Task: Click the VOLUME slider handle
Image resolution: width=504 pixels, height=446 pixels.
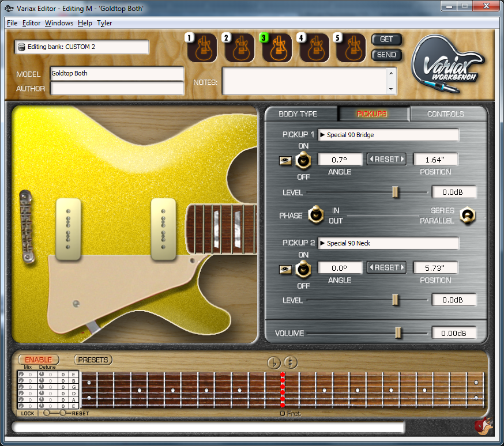Action: (398, 332)
